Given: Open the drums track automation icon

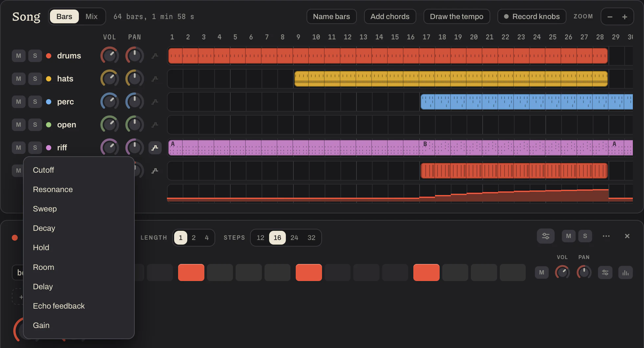Looking at the screenshot, I should 155,56.
